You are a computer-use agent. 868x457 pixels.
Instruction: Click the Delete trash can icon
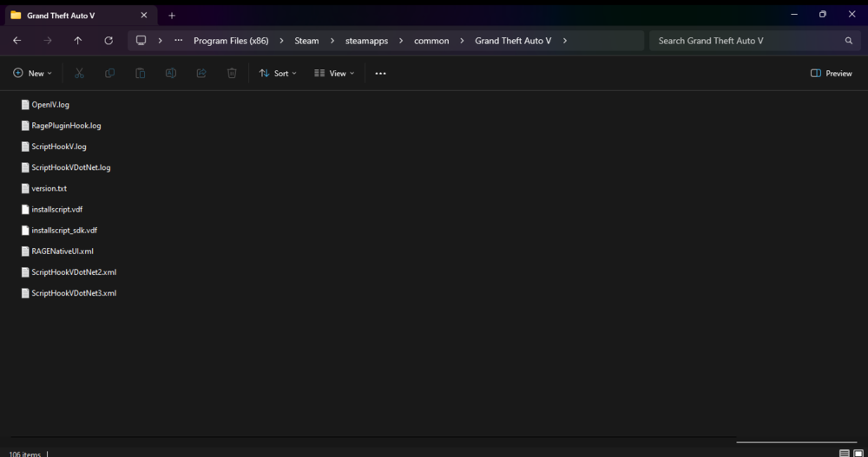coord(232,73)
